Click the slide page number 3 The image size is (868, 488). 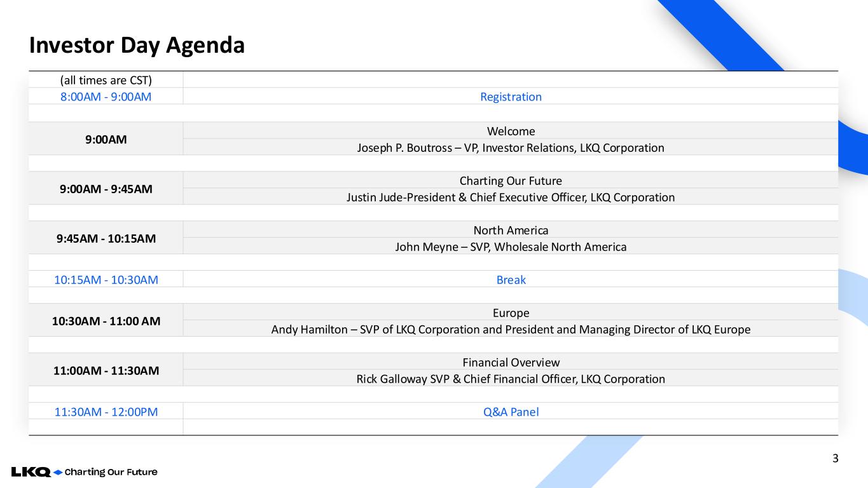(835, 458)
